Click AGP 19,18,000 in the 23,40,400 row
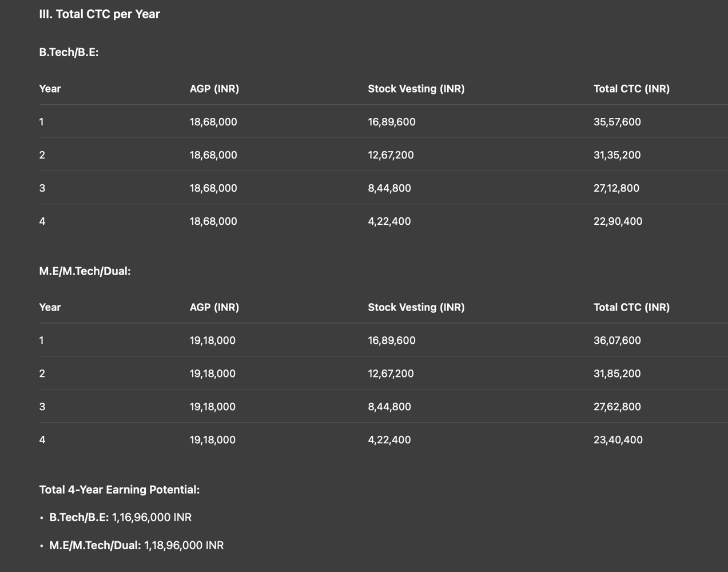The width and height of the screenshot is (728, 572). (213, 440)
